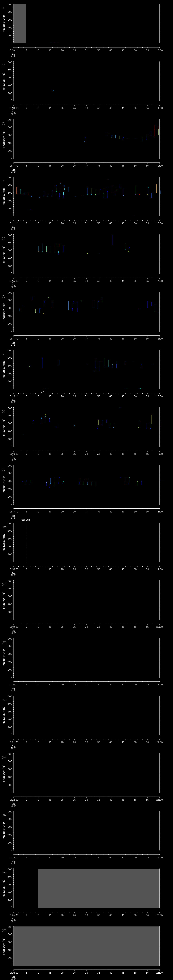The image size is (173, 980).
Task: Click the dashed vertical line in panel 10
Action: point(26,542)
